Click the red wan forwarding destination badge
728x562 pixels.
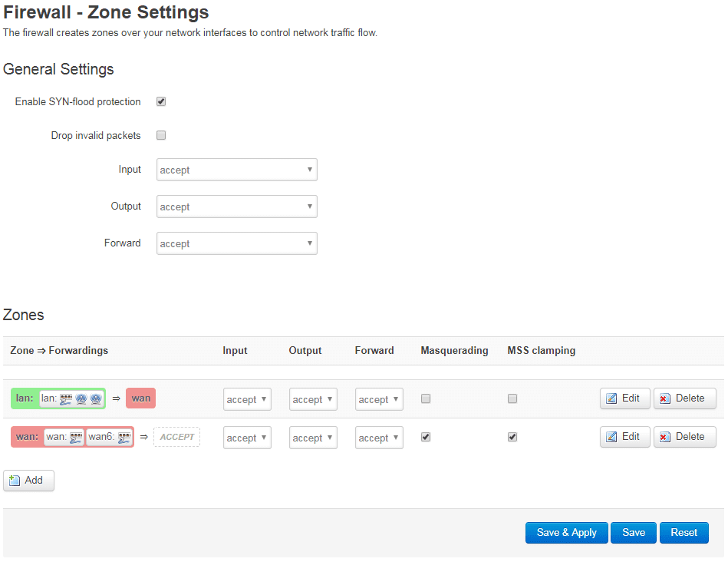[140, 398]
